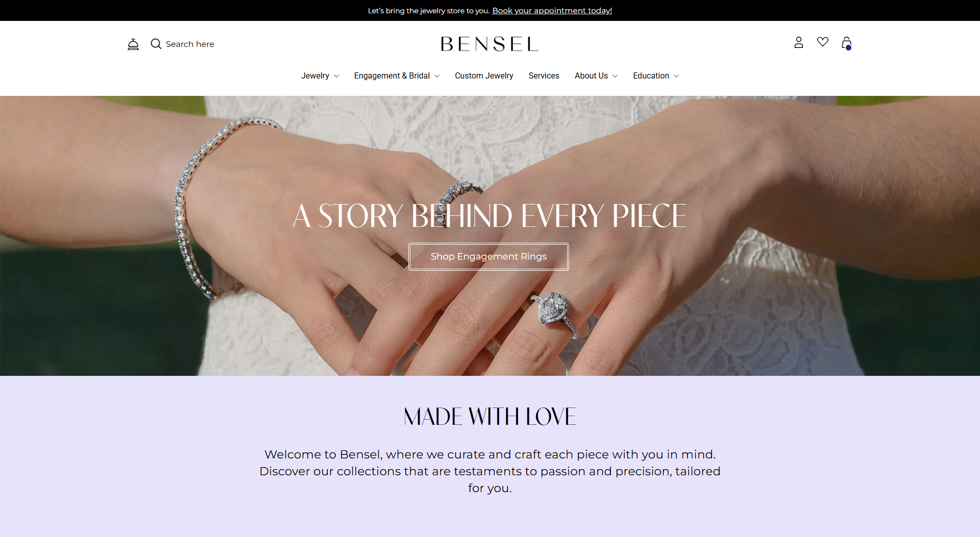980x537 pixels.
Task: Select the Jewelry menu label
Action: tap(315, 75)
